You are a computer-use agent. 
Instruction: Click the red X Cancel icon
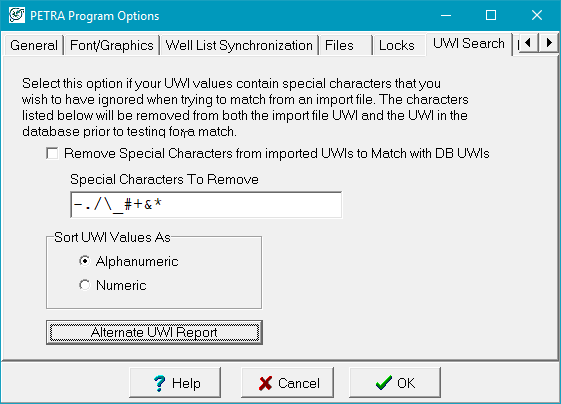click(265, 383)
